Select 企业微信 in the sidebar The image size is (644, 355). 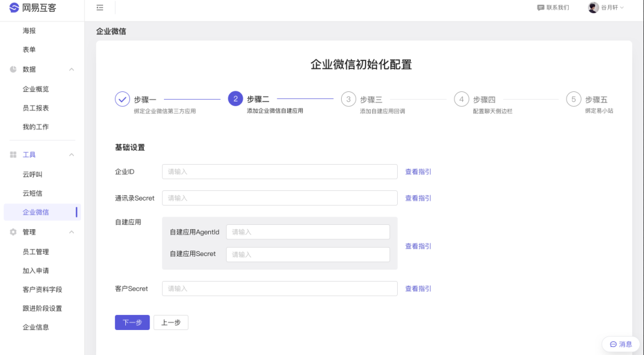click(42, 212)
